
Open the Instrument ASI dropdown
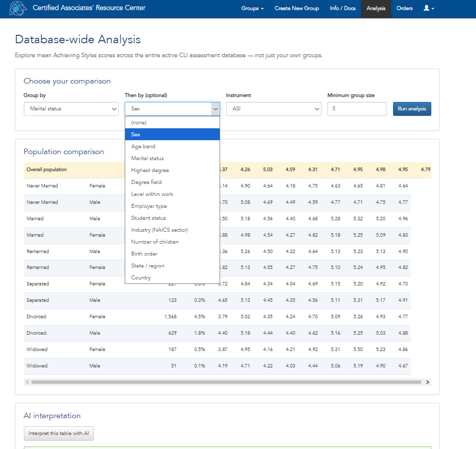[273, 109]
